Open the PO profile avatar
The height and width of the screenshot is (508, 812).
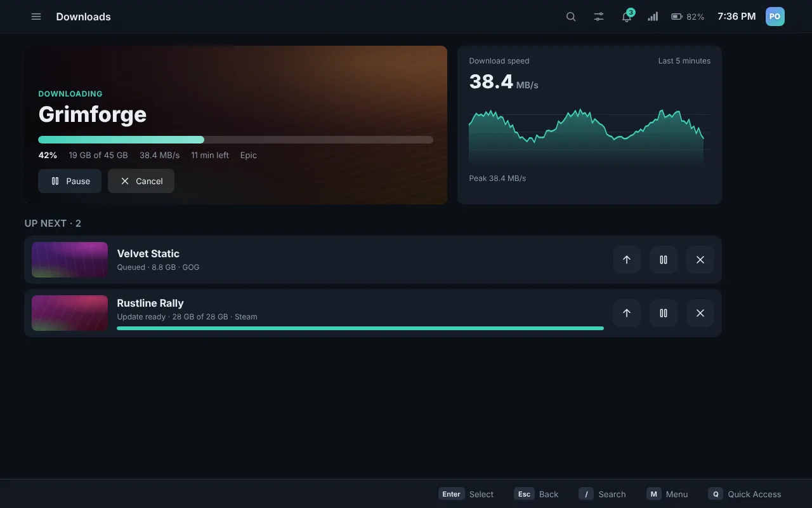(x=775, y=17)
